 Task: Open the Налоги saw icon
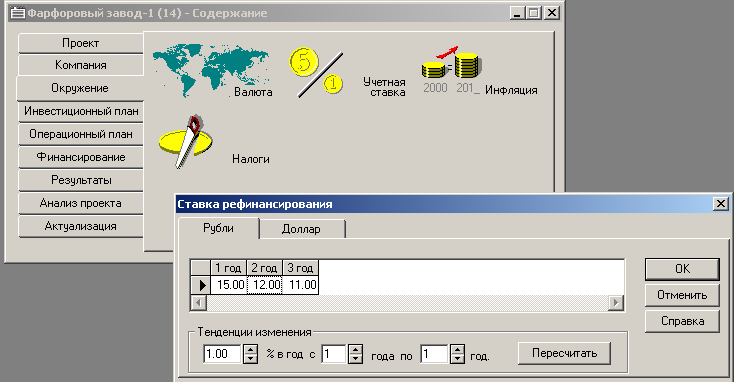point(185,141)
